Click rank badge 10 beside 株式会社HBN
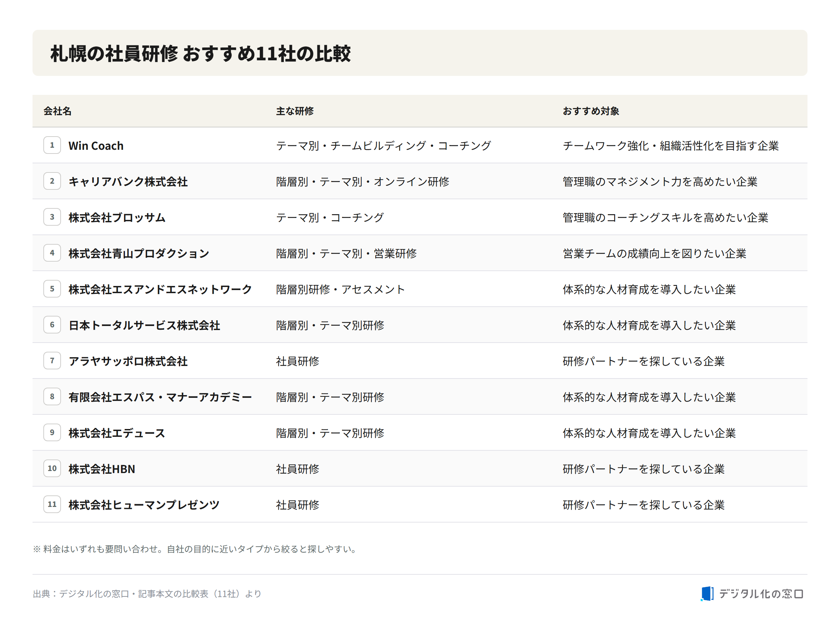Image resolution: width=840 pixels, height=633 pixels. tap(52, 468)
